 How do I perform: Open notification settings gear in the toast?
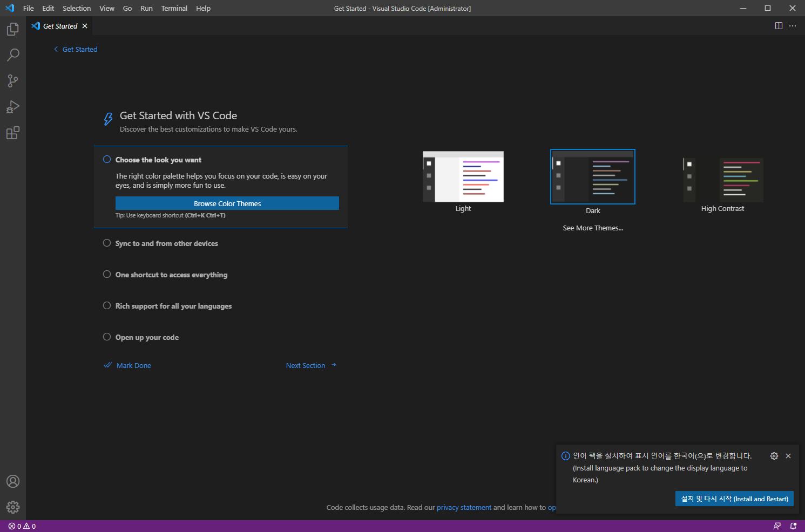coord(774,456)
